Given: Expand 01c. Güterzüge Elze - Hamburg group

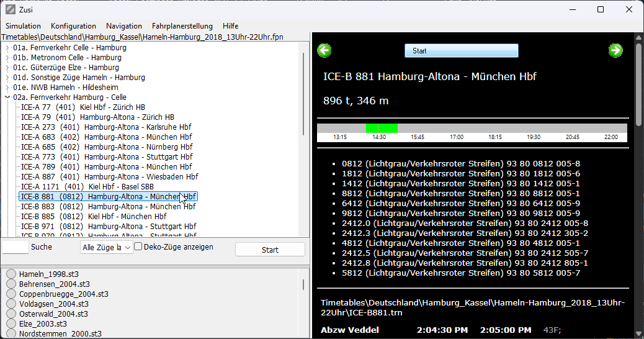Looking at the screenshot, I should pos(7,68).
